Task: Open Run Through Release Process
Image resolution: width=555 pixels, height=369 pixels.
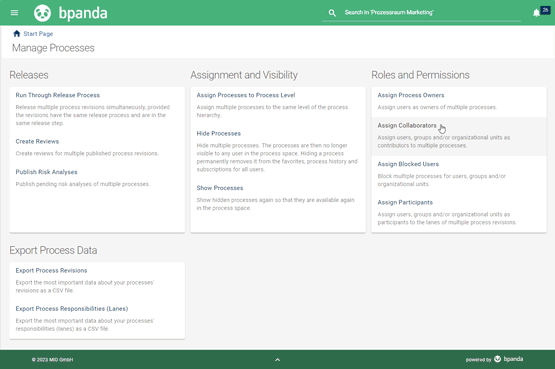Action: (58, 95)
